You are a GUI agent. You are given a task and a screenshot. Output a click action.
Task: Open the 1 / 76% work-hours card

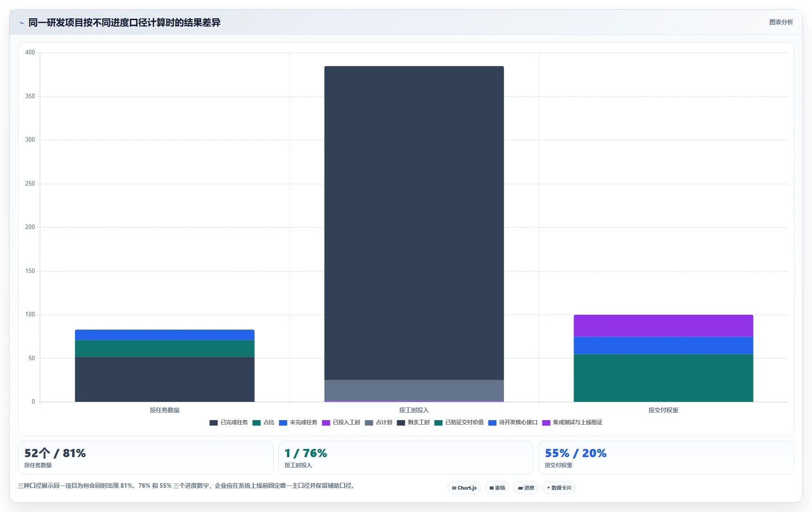click(x=406, y=458)
